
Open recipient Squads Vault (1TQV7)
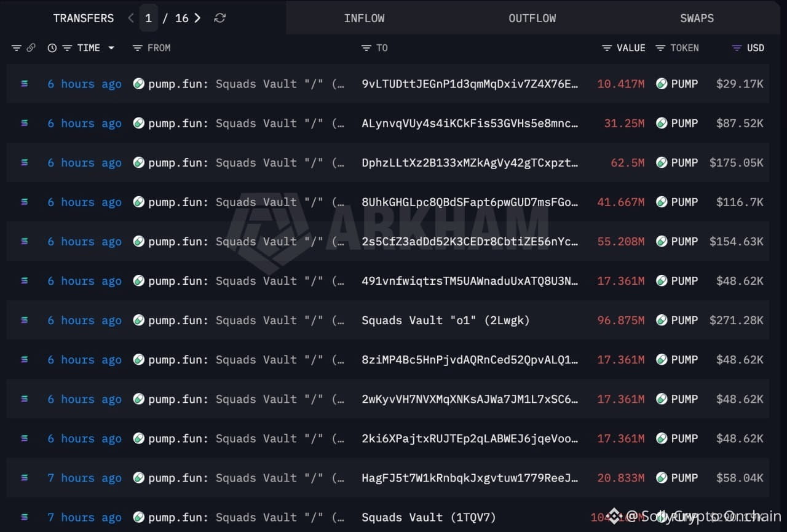tap(429, 517)
